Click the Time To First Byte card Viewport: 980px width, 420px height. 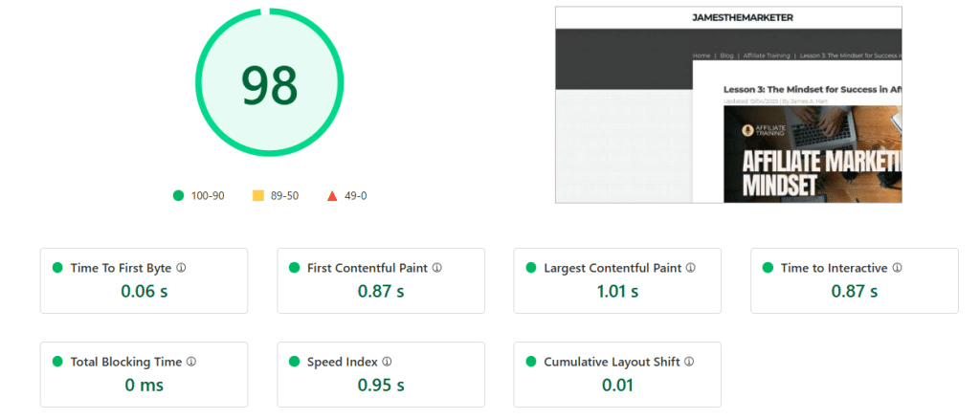pos(144,280)
